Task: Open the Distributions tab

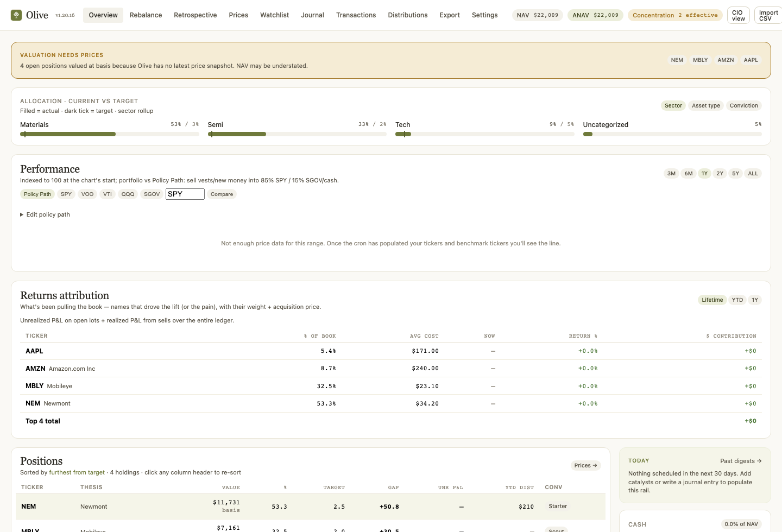Action: tap(407, 15)
